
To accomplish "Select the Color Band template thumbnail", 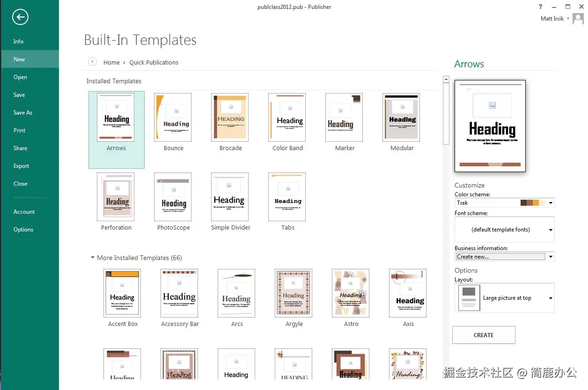I will [287, 117].
